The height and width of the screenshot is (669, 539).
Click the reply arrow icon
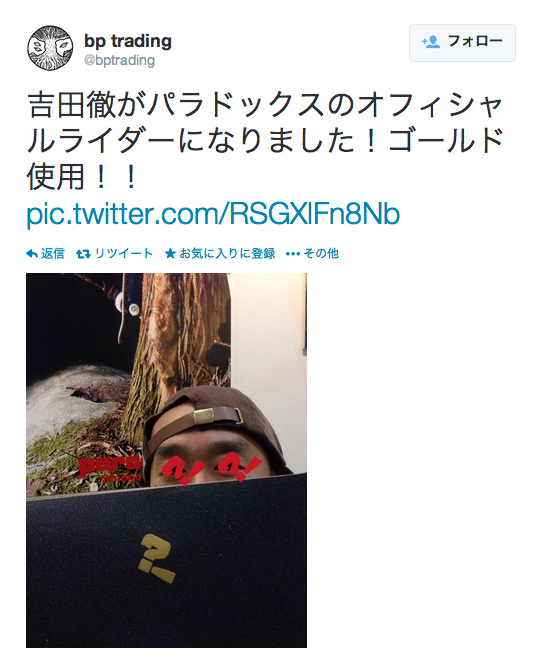(32, 254)
